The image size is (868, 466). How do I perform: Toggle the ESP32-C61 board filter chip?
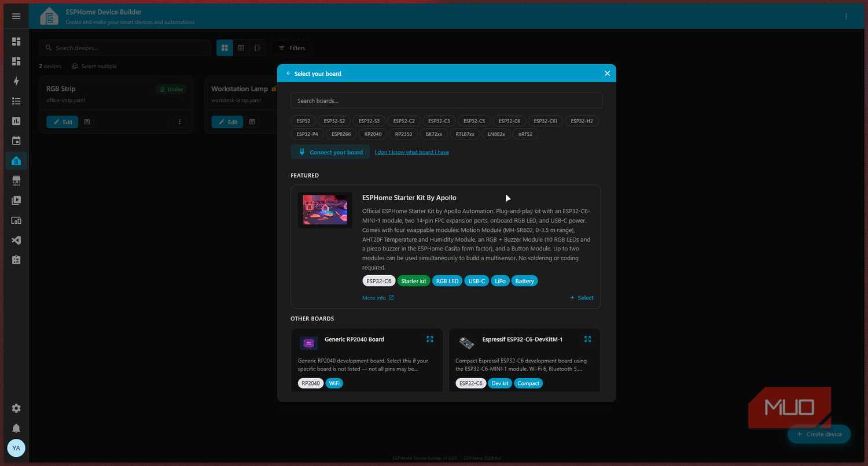click(545, 121)
